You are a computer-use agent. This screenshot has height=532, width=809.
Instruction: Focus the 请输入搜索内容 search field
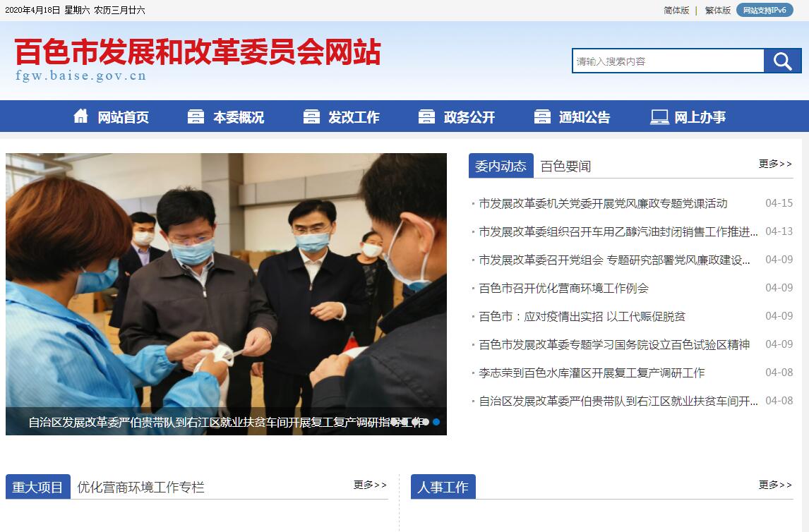coord(668,61)
